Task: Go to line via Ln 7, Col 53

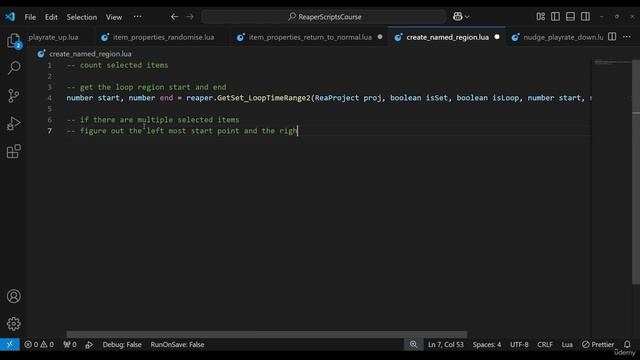Action: tap(445, 344)
